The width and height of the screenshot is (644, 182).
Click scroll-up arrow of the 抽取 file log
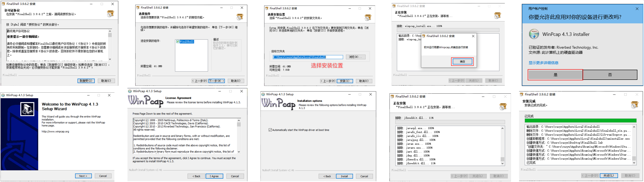coord(503,128)
